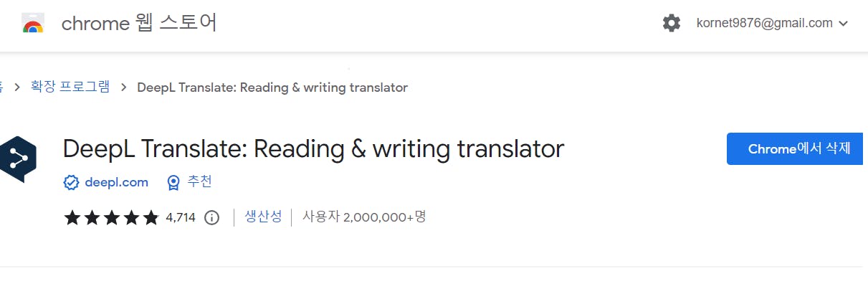
Task: Go to 확장 프로그램 breadcrumb
Action: click(x=70, y=87)
